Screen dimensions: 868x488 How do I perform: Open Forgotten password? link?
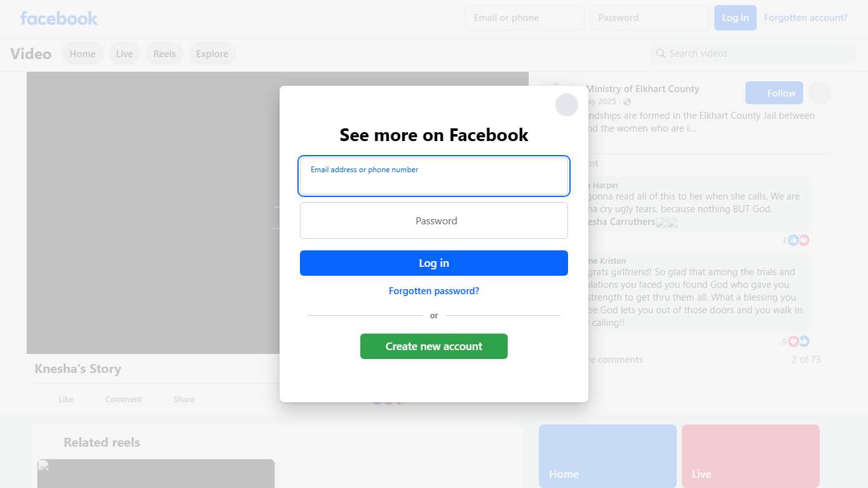[434, 291]
